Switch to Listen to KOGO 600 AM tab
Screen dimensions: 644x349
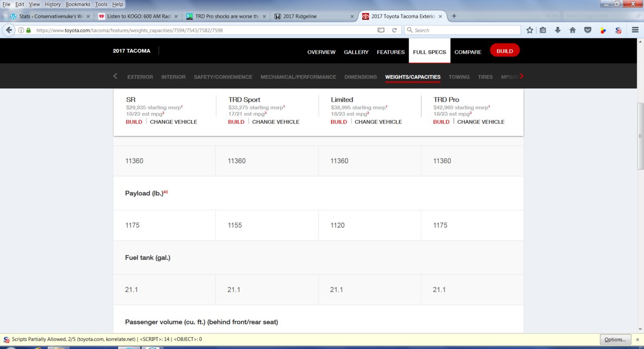click(137, 16)
